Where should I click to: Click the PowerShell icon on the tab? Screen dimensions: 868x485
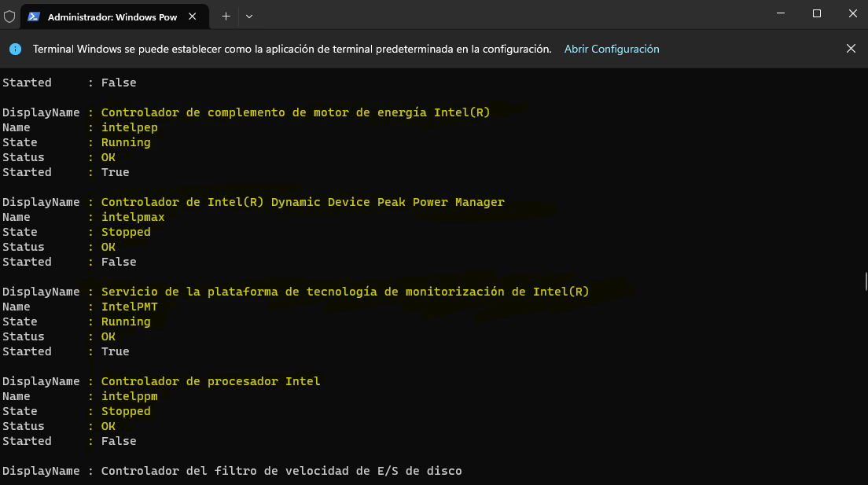34,17
